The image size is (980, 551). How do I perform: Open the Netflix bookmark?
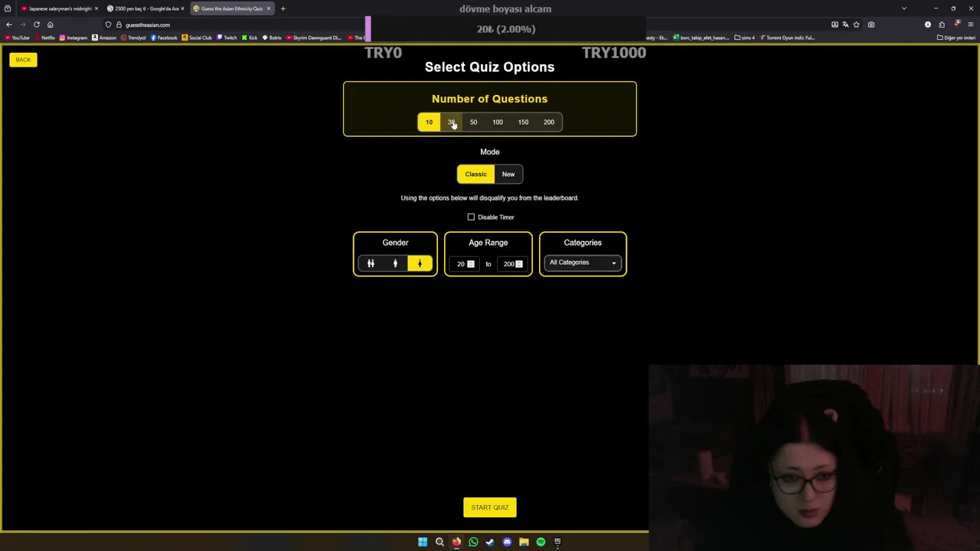[44, 37]
